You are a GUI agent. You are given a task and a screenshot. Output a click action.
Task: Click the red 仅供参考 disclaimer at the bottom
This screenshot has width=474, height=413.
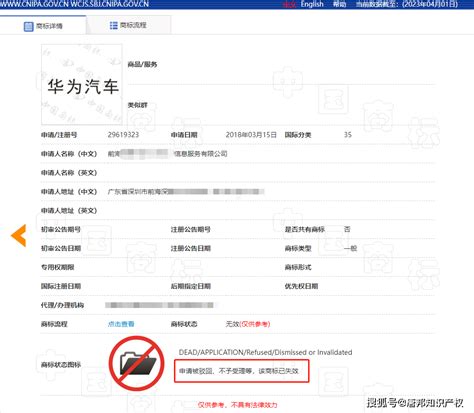coord(237,405)
